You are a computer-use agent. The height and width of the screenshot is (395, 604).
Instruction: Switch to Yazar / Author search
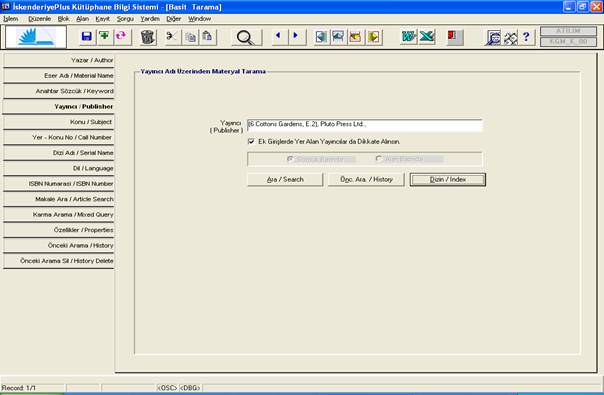[x=59, y=61]
